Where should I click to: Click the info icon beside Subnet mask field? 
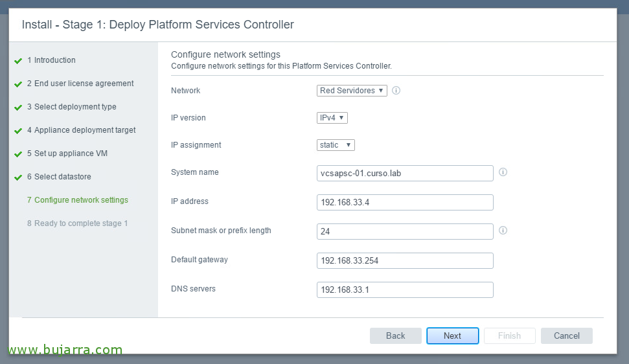503,231
